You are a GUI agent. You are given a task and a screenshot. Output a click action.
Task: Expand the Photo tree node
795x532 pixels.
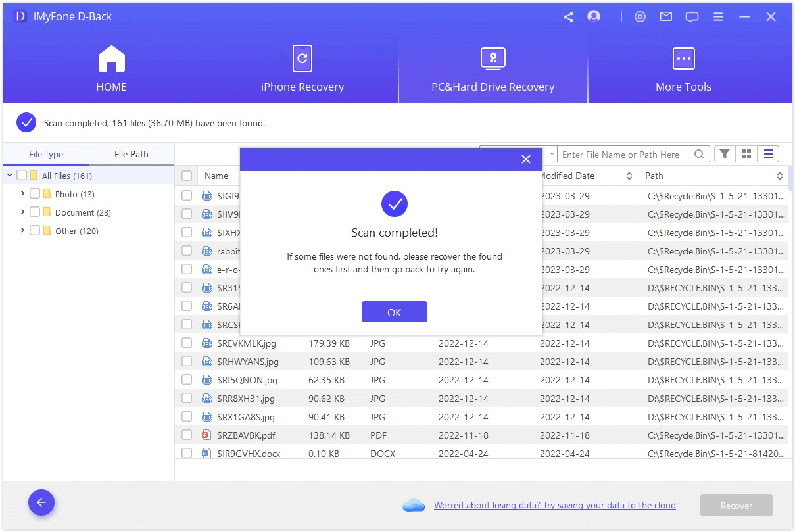[x=23, y=194]
